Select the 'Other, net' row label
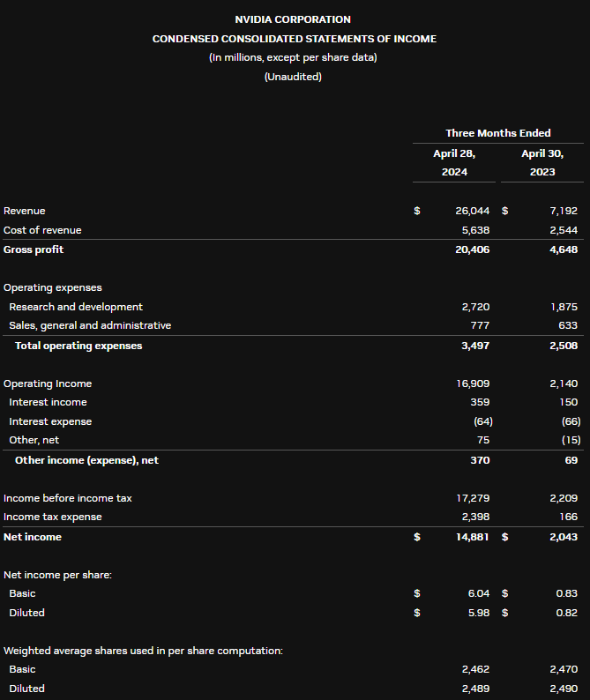590x700 pixels. [x=34, y=440]
